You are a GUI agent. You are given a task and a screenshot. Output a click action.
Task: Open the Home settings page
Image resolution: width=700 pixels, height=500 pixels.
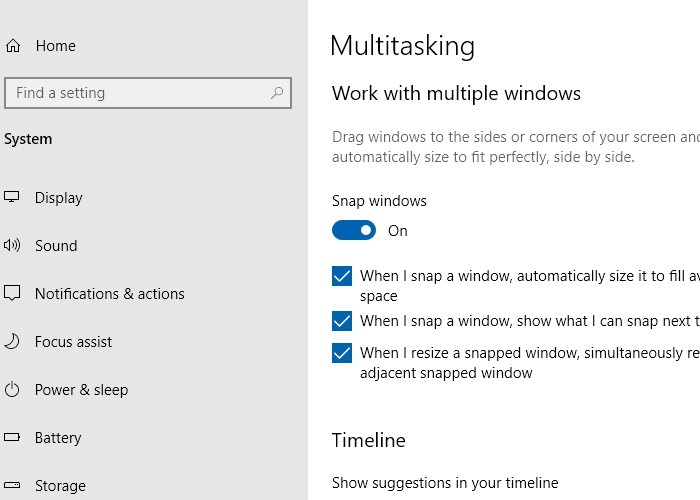[56, 46]
